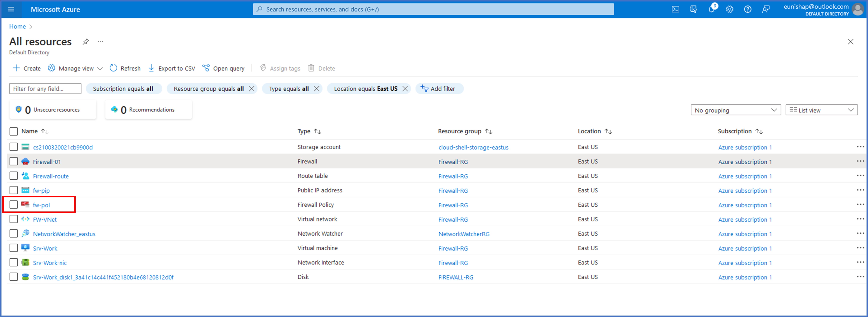Remove the Location equals East US filter
The width and height of the screenshot is (868, 317).
tap(405, 89)
